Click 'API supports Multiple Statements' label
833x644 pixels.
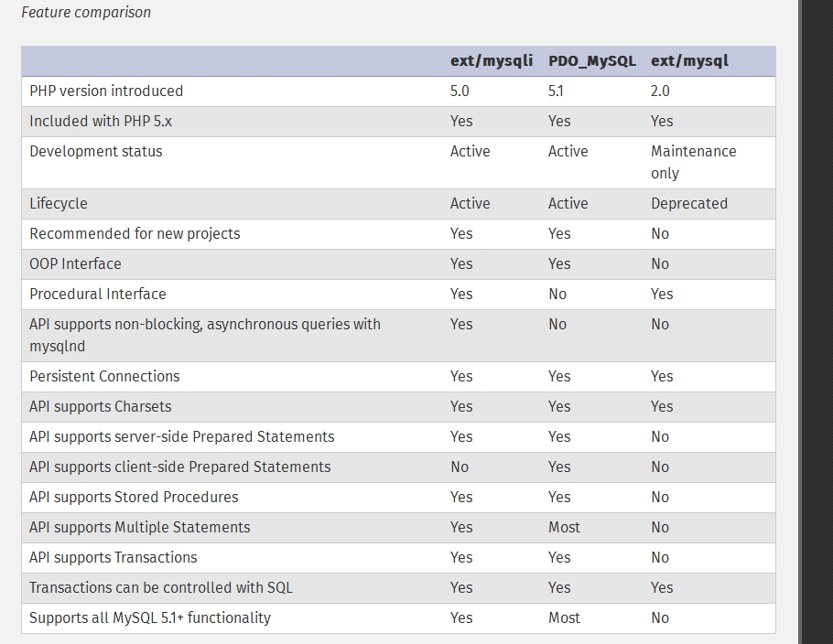140,528
